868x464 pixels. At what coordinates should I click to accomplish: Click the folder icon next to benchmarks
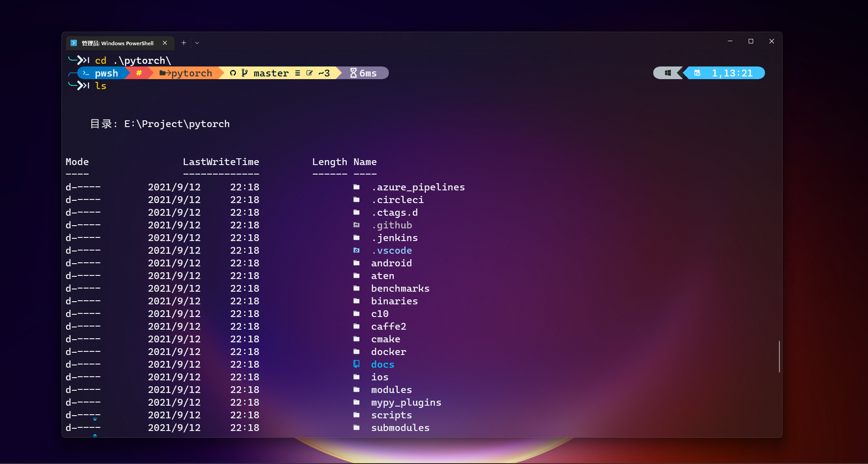click(x=356, y=289)
